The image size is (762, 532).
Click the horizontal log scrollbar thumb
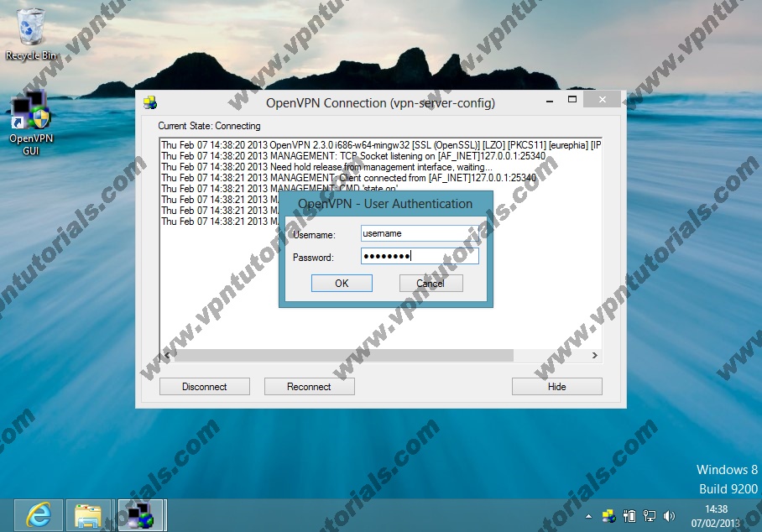[343, 356]
